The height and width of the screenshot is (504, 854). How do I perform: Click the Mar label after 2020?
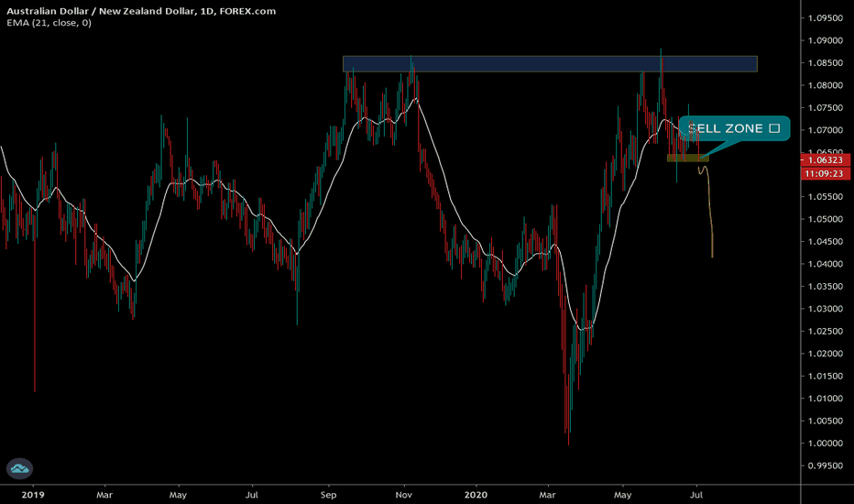tap(547, 495)
